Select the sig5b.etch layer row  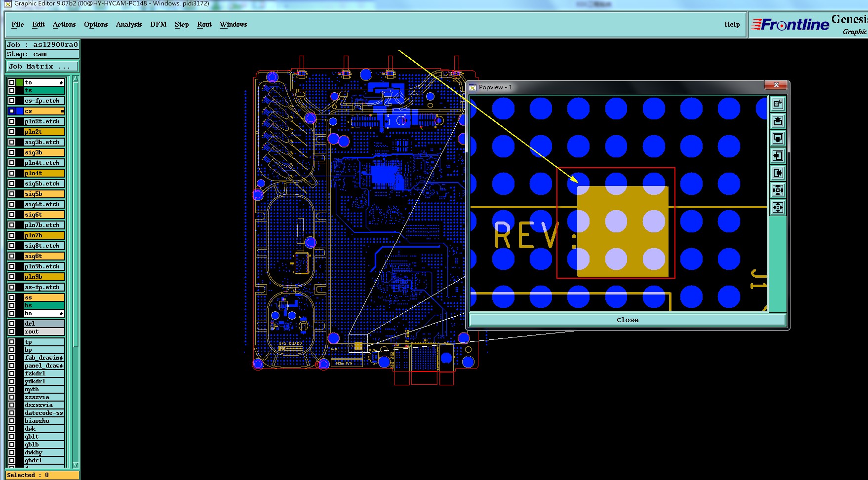pyautogui.click(x=44, y=184)
